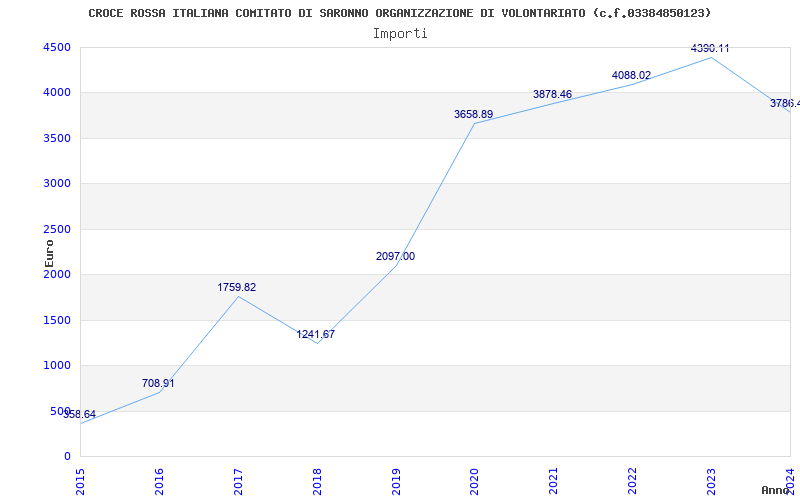Click the 4088.02 value label
This screenshot has width=800, height=500.
point(632,76)
